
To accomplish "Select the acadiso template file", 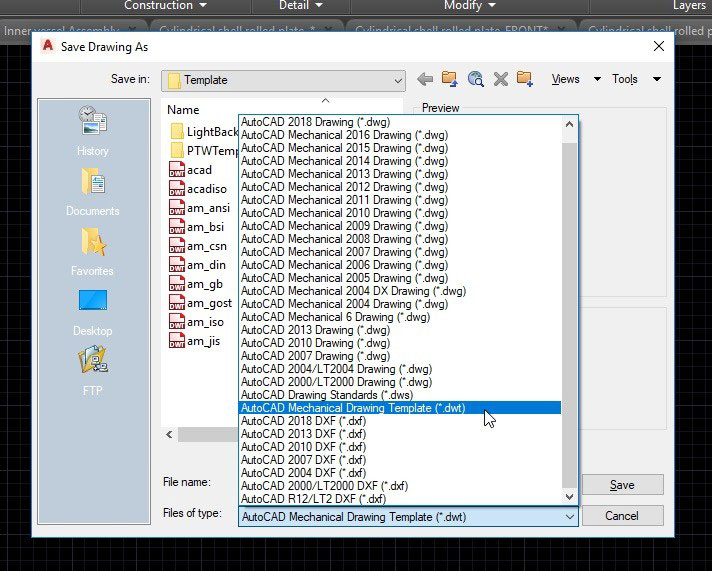I will point(198,189).
